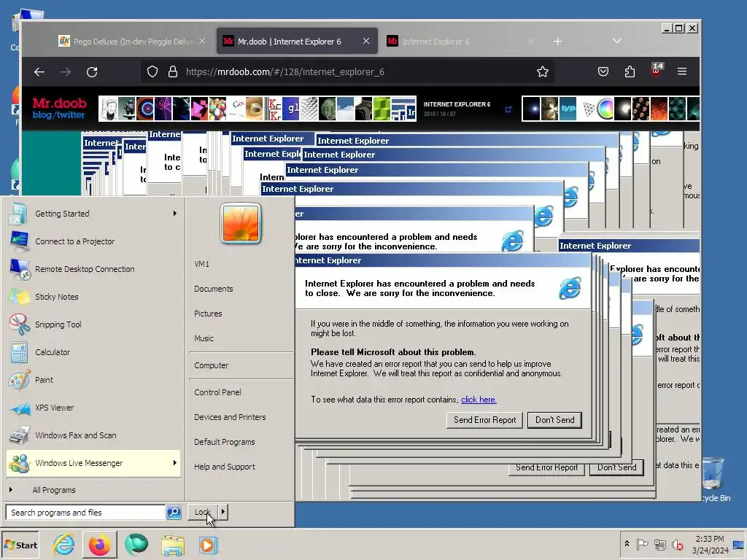Click Send Error Report in the front dialog
Screen dimensions: 747x560
pos(484,420)
